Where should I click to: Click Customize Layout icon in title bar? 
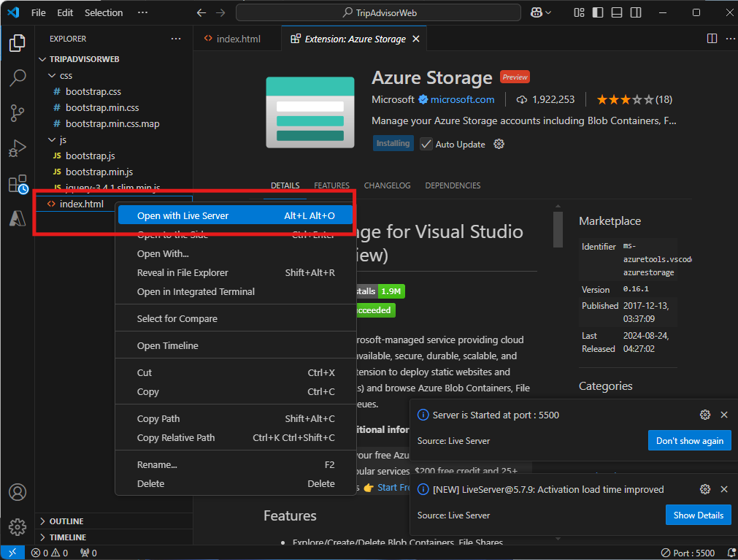[x=580, y=12]
